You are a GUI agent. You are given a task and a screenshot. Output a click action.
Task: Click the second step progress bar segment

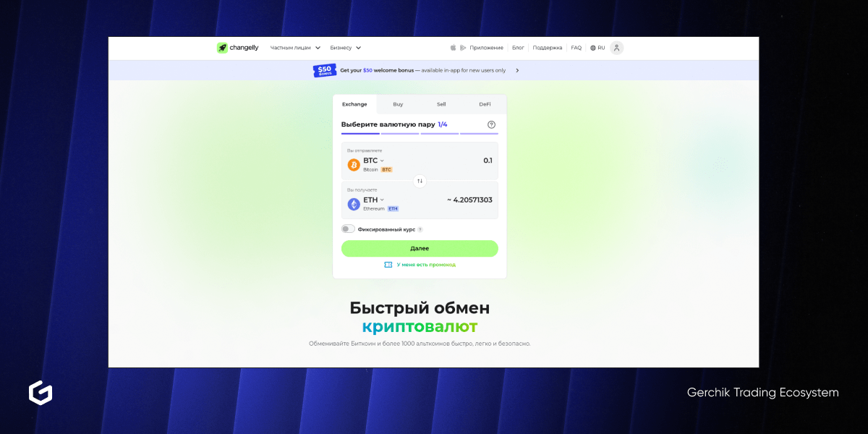[400, 133]
